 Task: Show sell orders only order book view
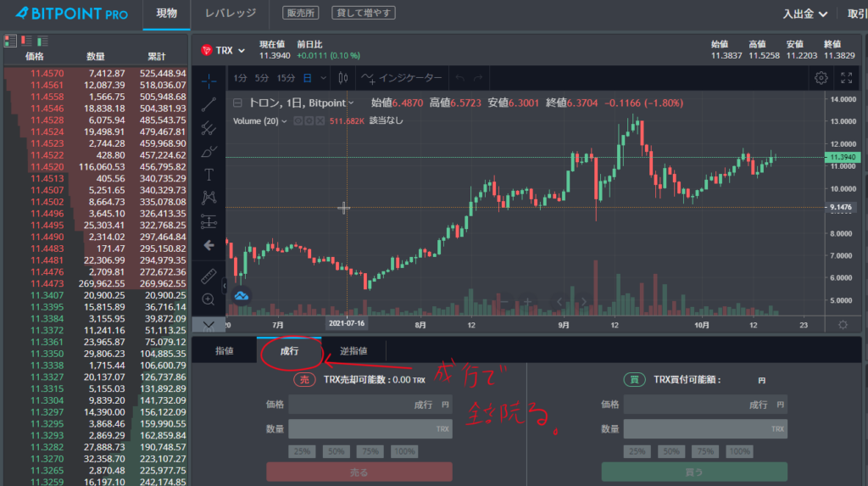[x=26, y=41]
